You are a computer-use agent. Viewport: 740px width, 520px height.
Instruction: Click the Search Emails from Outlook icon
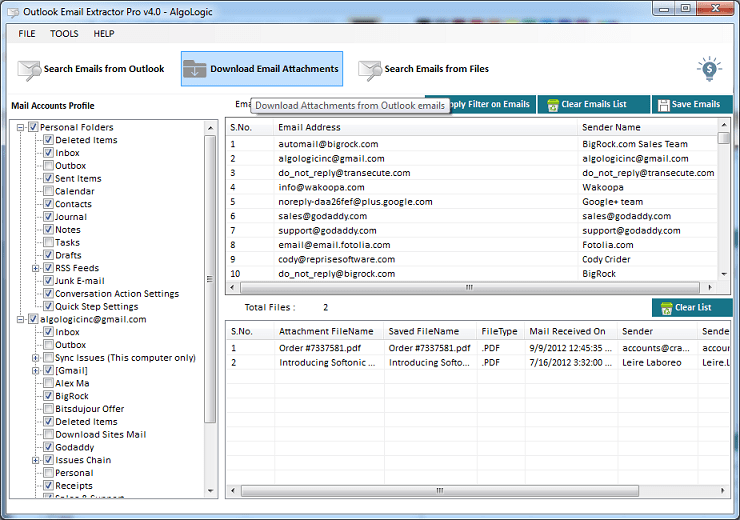(x=29, y=70)
